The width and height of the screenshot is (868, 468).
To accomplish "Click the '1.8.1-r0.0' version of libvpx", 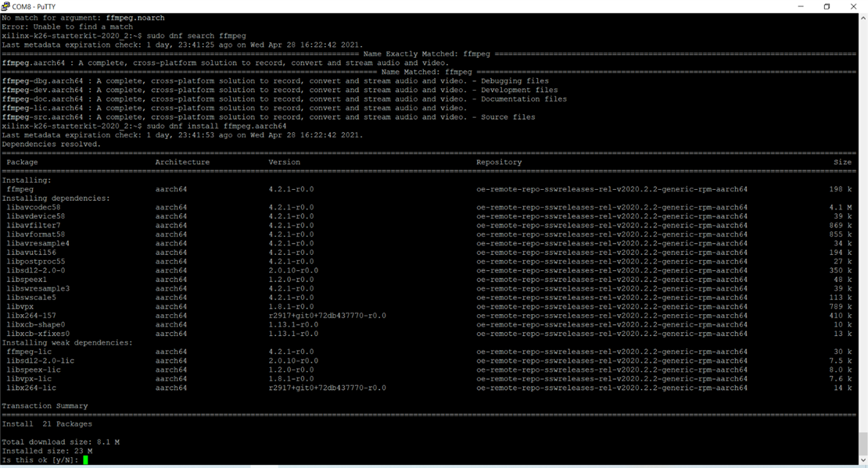I will coord(291,306).
